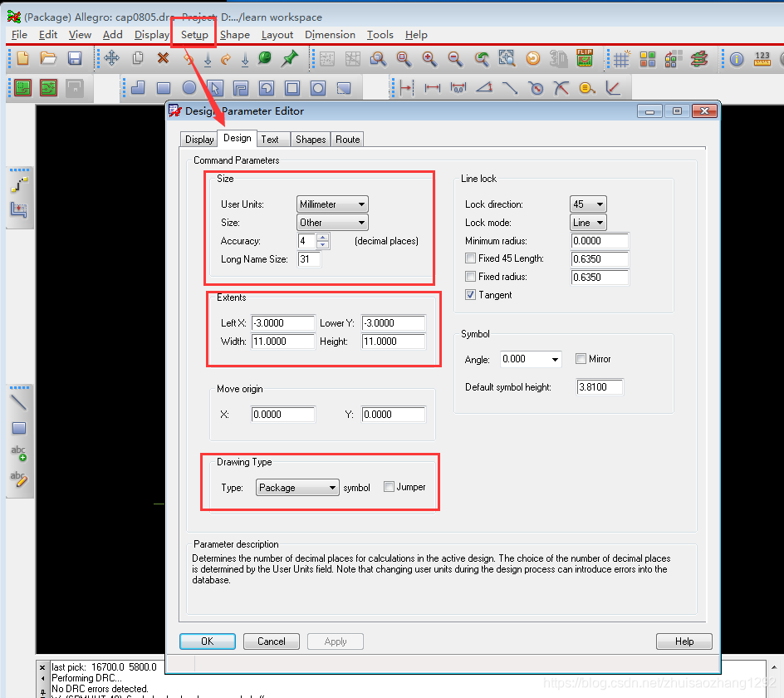Screen dimensions: 784x698
Task: Click the New file icon
Action: point(22,58)
